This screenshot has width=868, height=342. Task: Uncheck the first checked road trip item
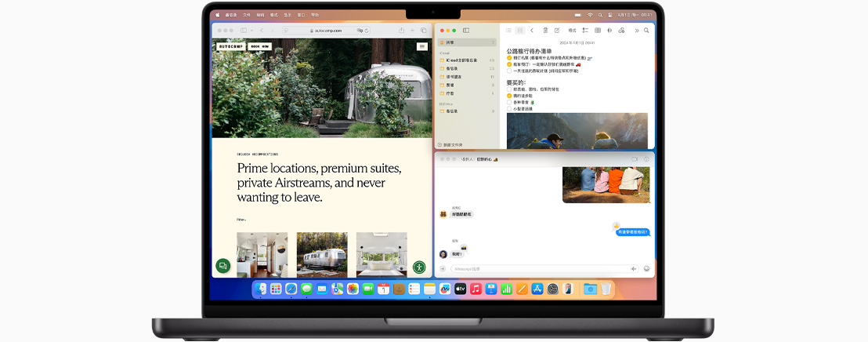(509, 58)
